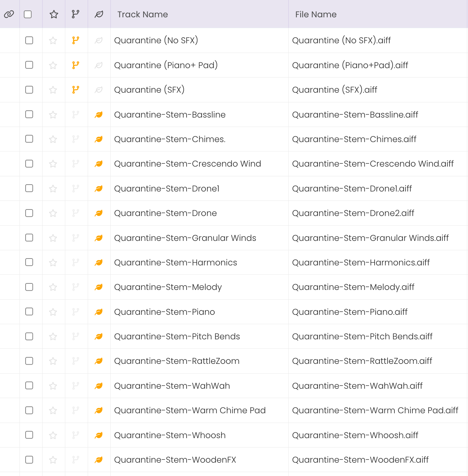Viewport: 468px width, 476px height.
Task: Click the file name Quarantine-Stem-Piano.aiff
Action: pyautogui.click(x=350, y=312)
